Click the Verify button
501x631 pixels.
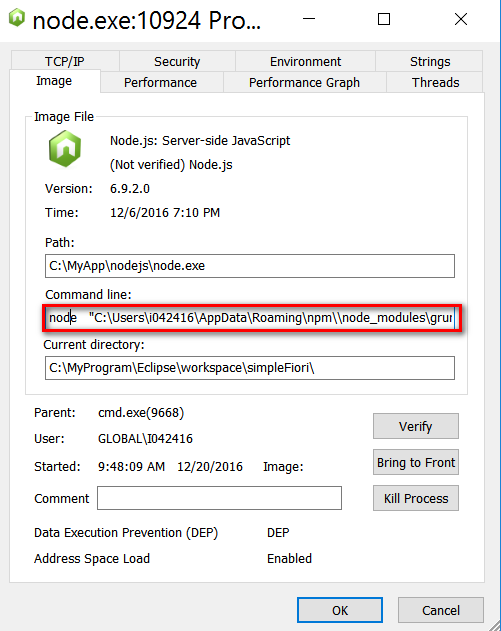(x=416, y=426)
